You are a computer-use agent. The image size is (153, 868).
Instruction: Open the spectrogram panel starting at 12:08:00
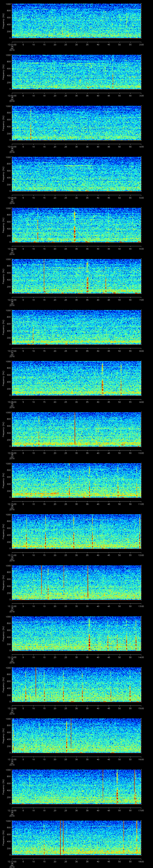click(76, 378)
